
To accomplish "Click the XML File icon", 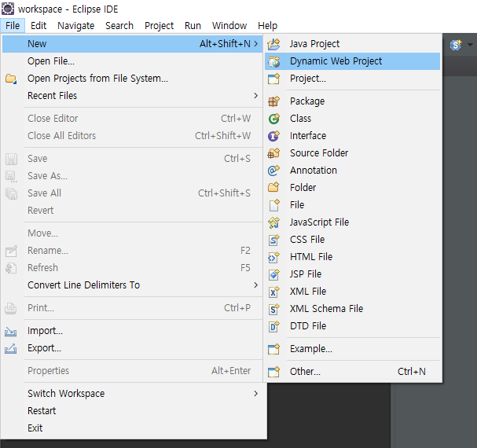I will click(273, 292).
